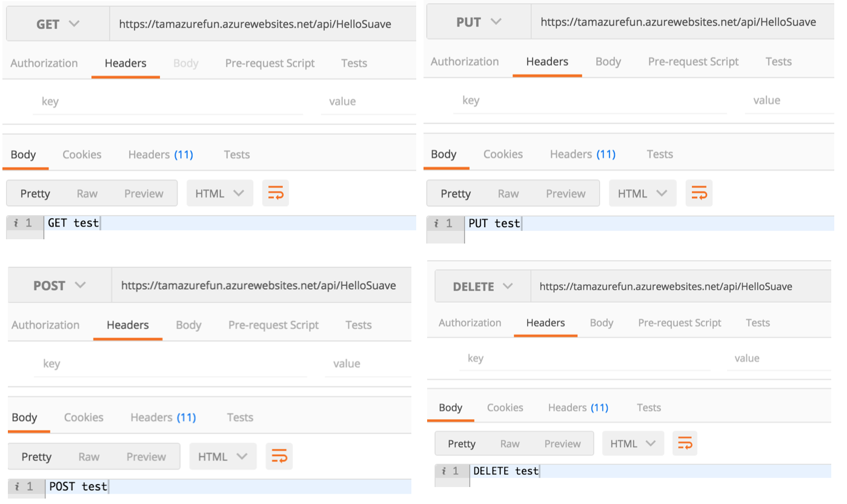Screen dimensions: 847x504
Task: Click header key field in POST request
Action: coord(170,363)
